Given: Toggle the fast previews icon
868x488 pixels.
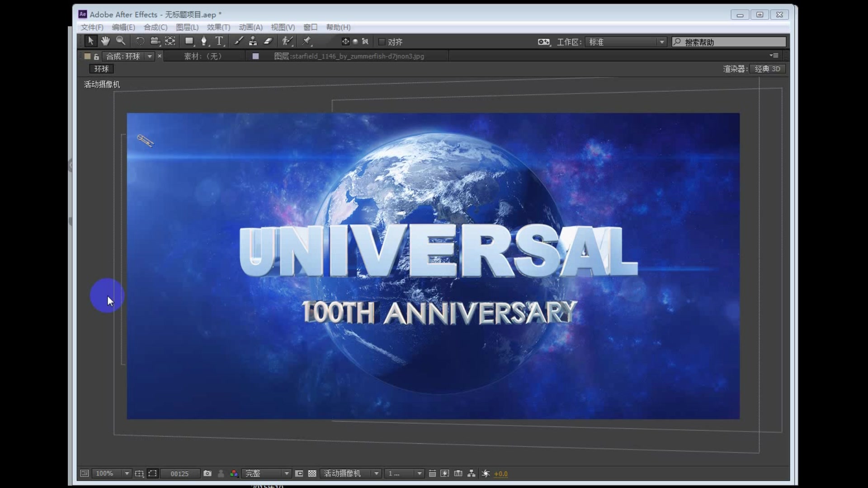Looking at the screenshot, I should pyautogui.click(x=445, y=473).
